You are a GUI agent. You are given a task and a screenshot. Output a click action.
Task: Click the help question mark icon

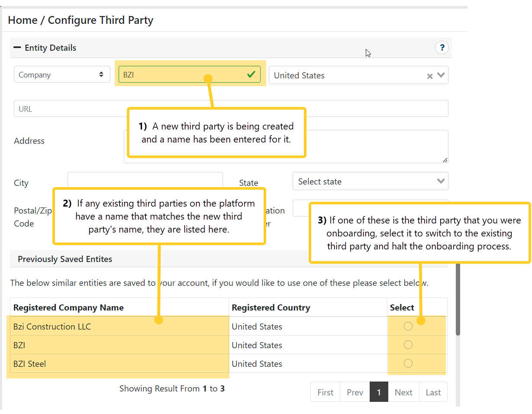point(442,48)
